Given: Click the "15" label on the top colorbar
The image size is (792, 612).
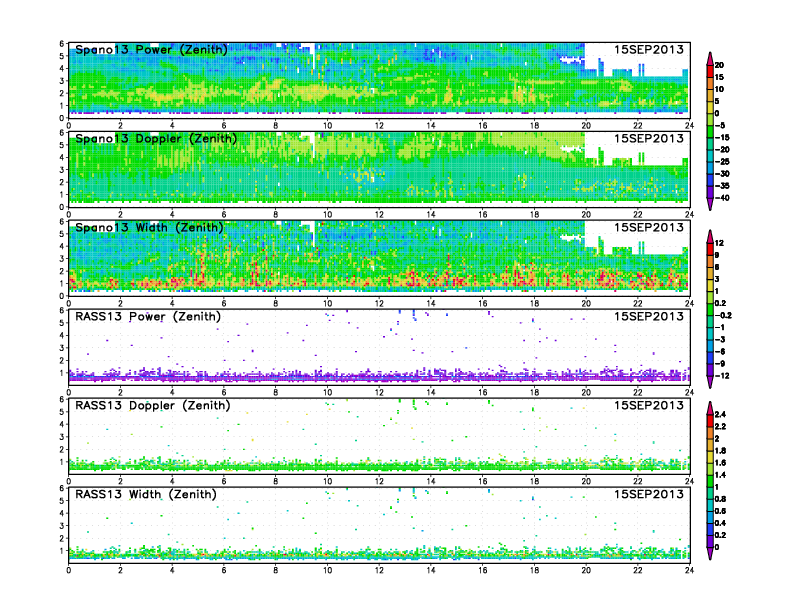Looking at the screenshot, I should tap(719, 77).
